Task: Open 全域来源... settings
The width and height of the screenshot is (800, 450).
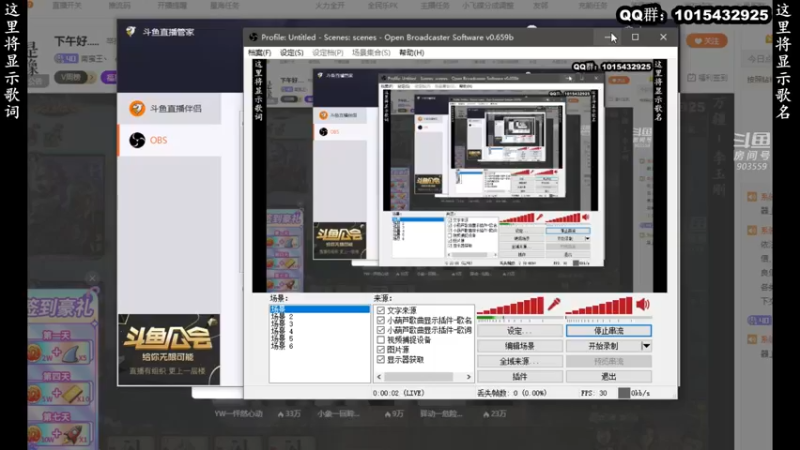Action: click(x=520, y=361)
